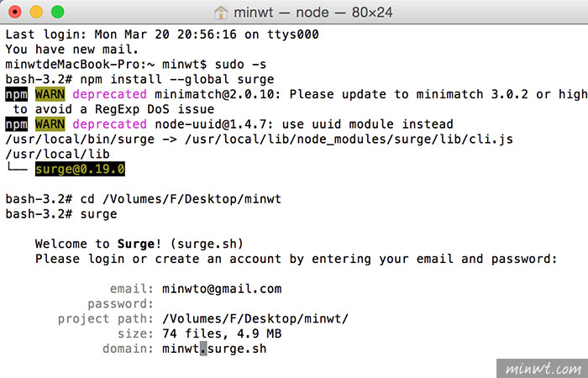Image resolution: width=588 pixels, height=378 pixels.
Task: Click the first yellow WARN label
Action: tap(50, 94)
